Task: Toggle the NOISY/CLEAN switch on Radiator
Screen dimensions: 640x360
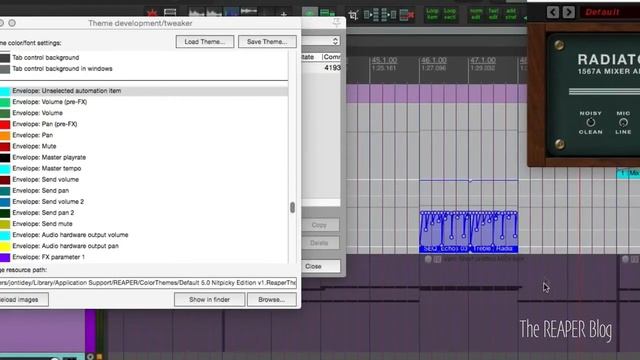Action: pyautogui.click(x=591, y=122)
